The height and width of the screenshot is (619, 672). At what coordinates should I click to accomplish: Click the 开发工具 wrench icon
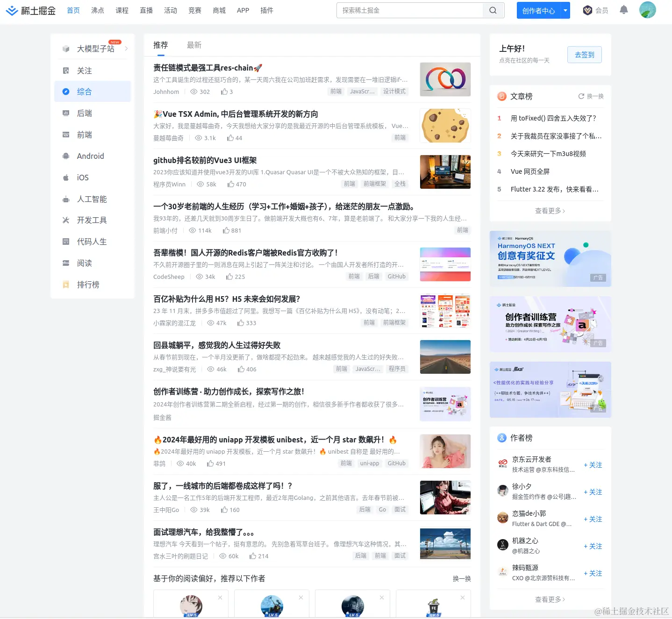tap(66, 220)
